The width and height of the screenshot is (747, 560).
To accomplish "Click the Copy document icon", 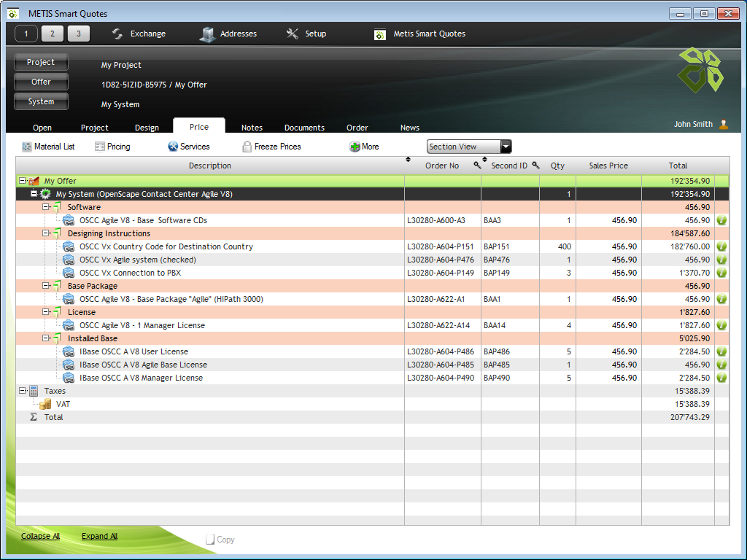I will (210, 540).
